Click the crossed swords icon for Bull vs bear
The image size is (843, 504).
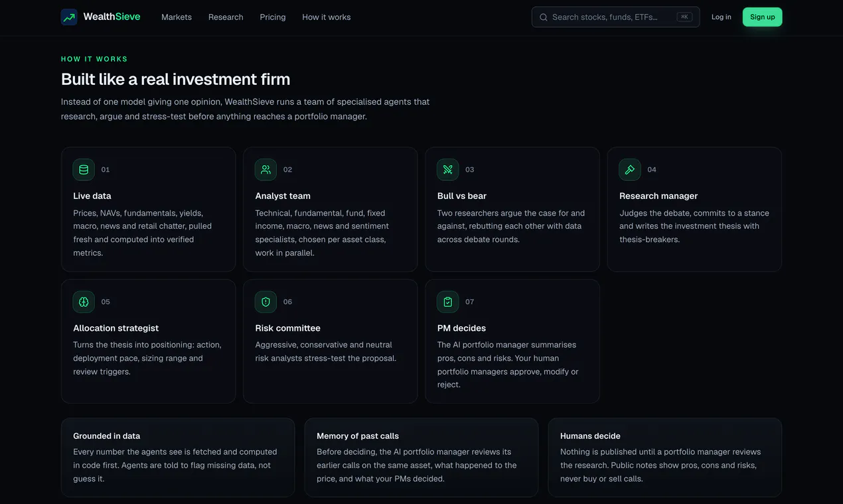[x=448, y=170]
